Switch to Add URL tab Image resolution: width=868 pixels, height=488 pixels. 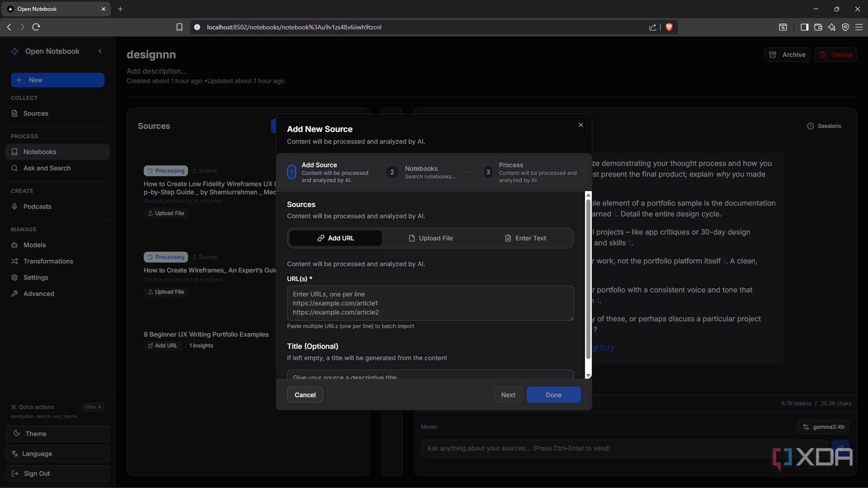point(336,238)
